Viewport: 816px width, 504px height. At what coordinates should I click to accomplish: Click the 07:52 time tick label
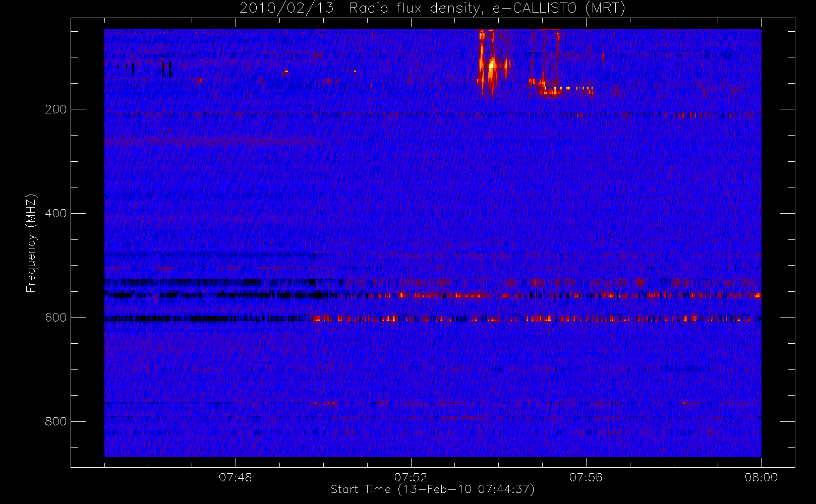tap(411, 477)
